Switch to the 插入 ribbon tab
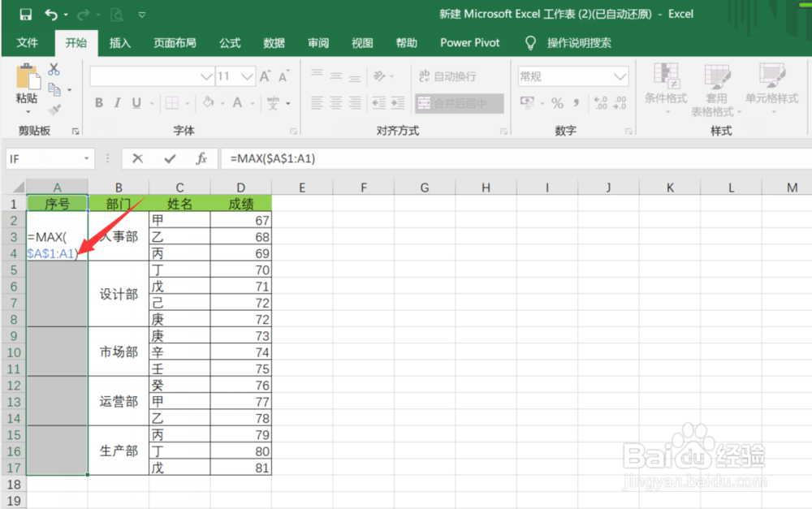The width and height of the screenshot is (812, 509). coord(119,43)
